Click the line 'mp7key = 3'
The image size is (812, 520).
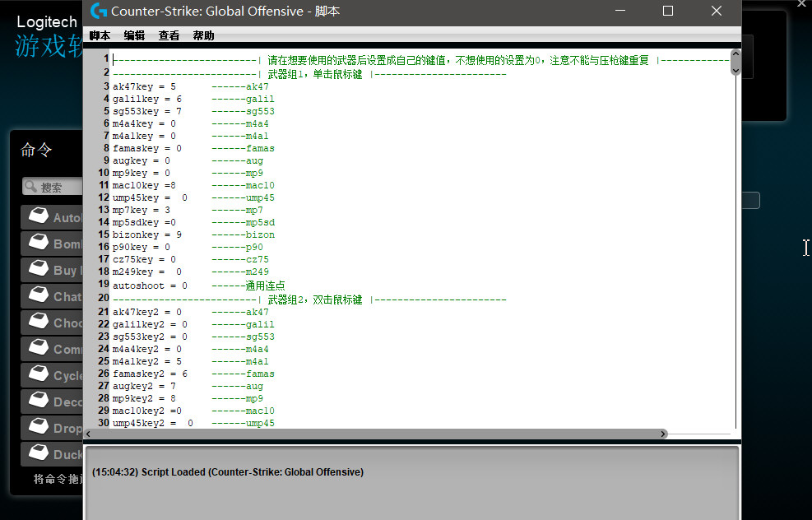[x=142, y=211]
